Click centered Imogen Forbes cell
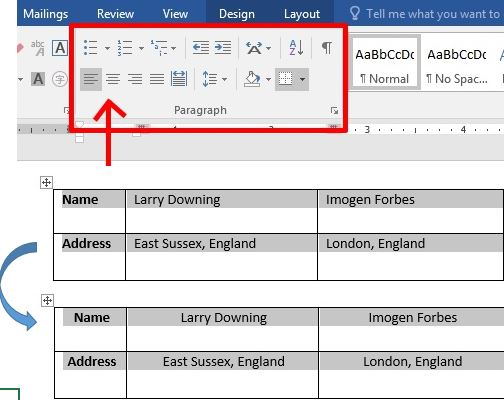The height and width of the screenshot is (400, 504). point(412,329)
